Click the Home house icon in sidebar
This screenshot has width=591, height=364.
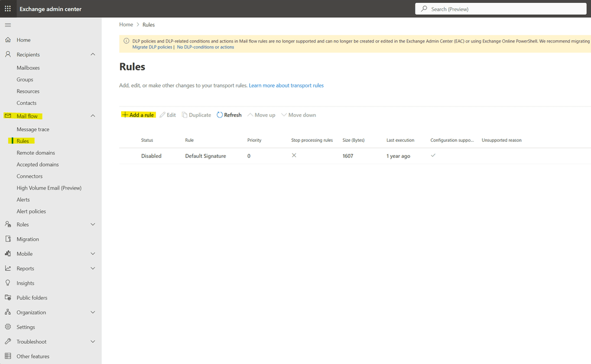click(x=8, y=40)
